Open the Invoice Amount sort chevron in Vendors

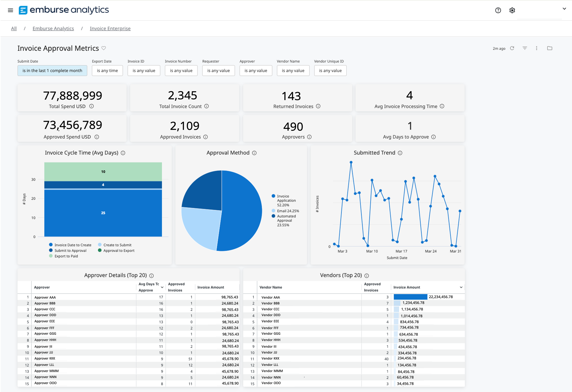tap(461, 287)
